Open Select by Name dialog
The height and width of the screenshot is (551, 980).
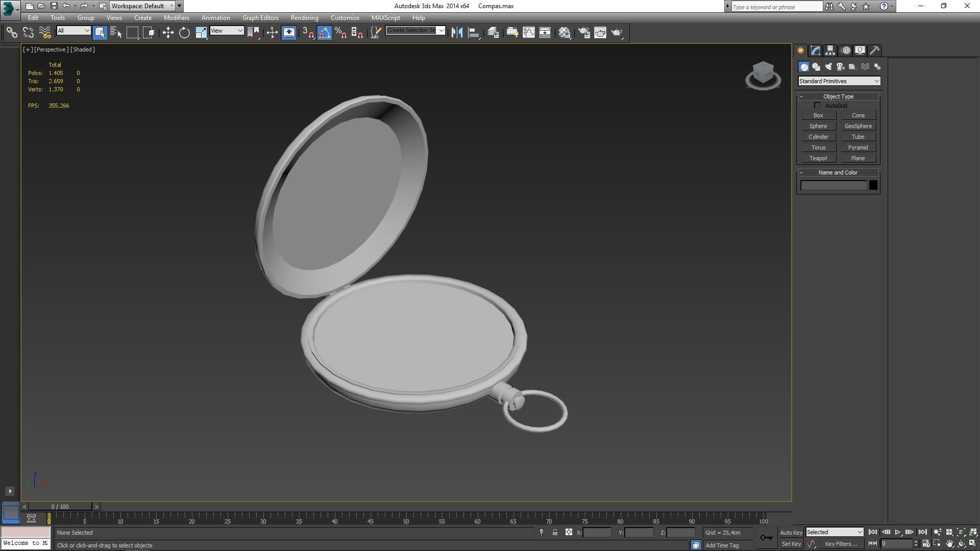point(115,32)
